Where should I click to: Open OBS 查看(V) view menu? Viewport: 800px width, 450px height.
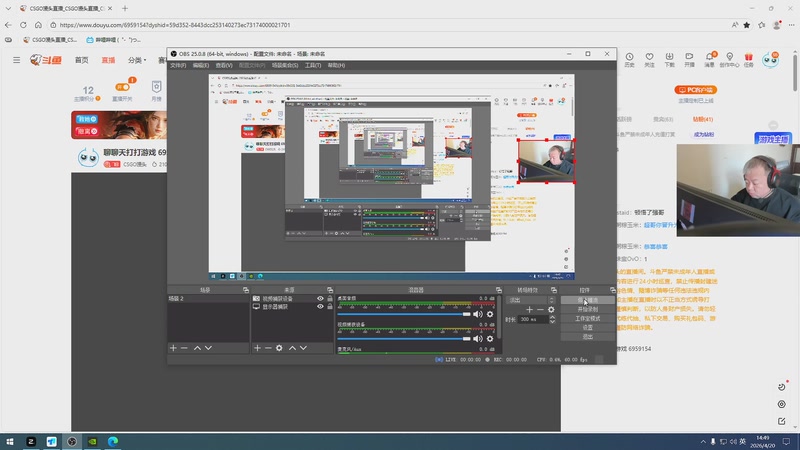(x=223, y=65)
